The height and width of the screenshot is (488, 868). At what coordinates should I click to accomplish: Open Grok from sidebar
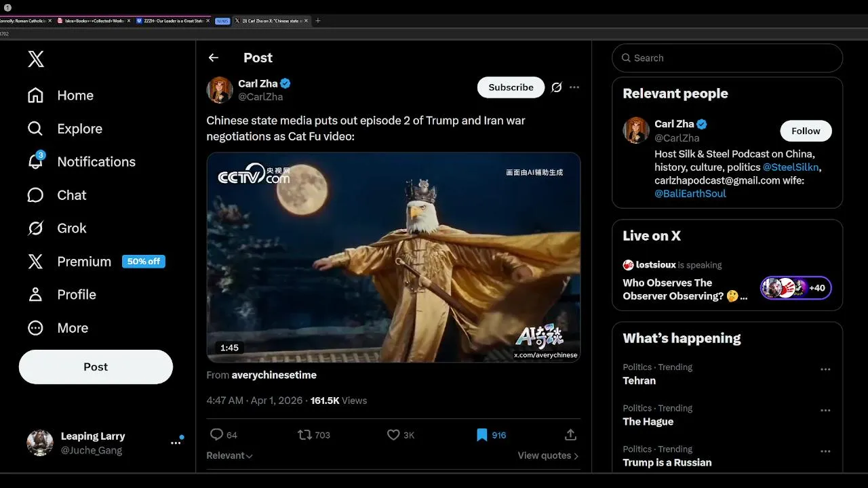click(57, 228)
